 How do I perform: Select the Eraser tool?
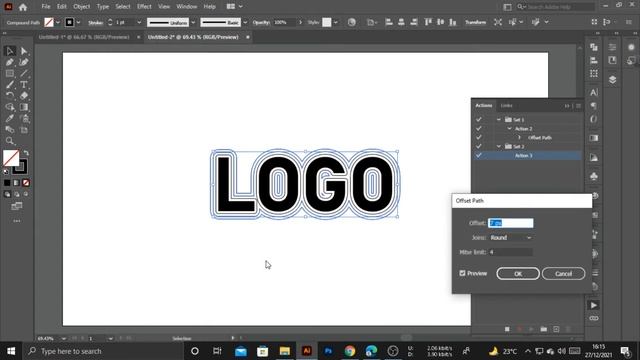[x=24, y=96]
